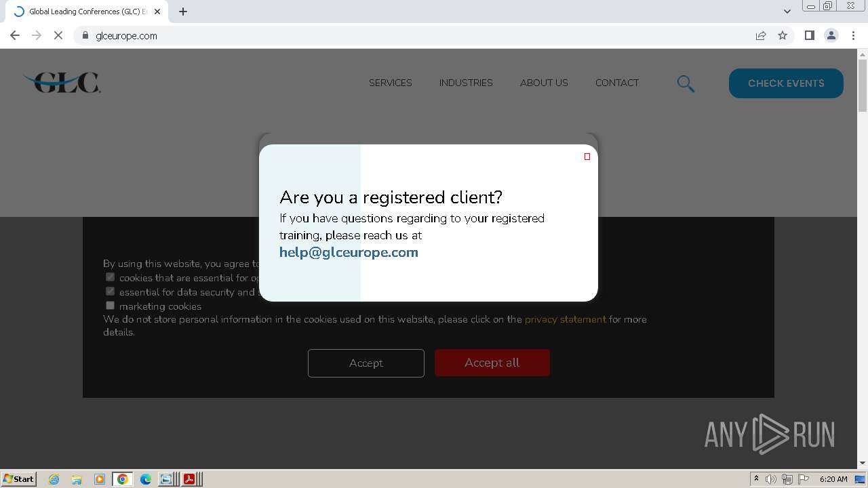Click the scrollbar down arrow
Viewport: 868px width, 488px height.
pyautogui.click(x=862, y=463)
